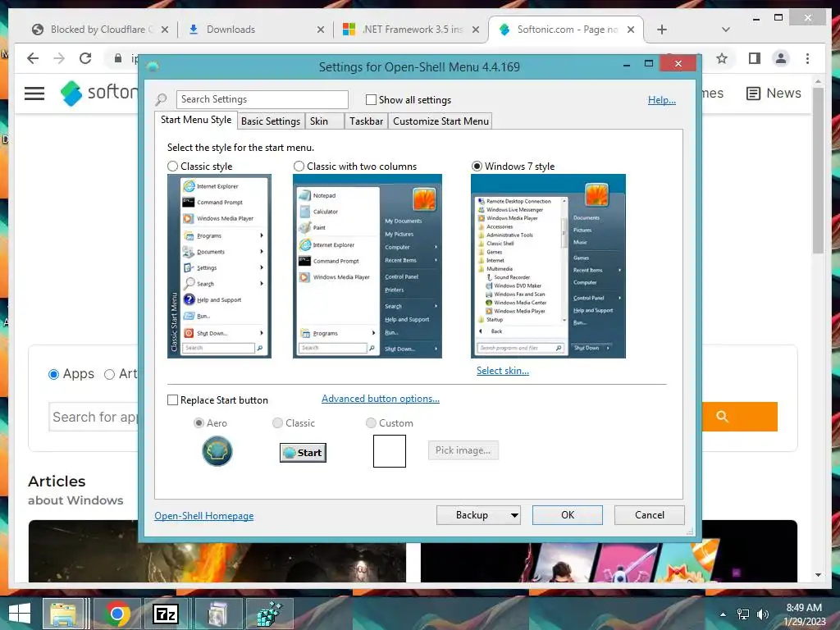The height and width of the screenshot is (630, 840).
Task: Close the Softonic.com browser tab
Action: pyautogui.click(x=631, y=30)
